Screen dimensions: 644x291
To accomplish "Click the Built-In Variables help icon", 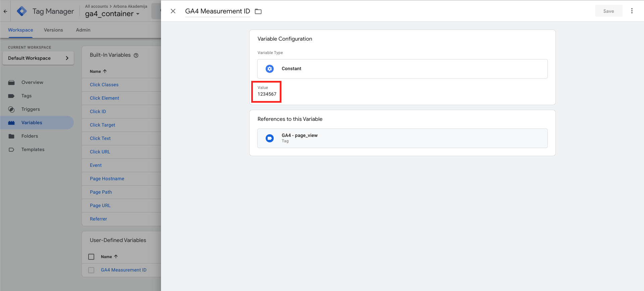I will (136, 55).
